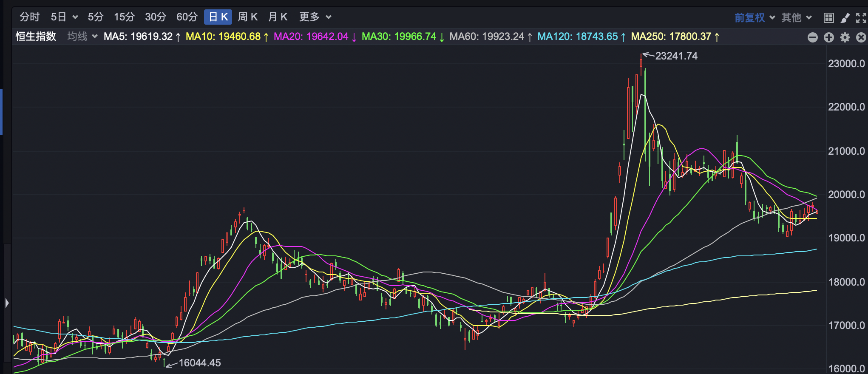Switch to 分时 intraday view
Image resolution: width=868 pixels, height=374 pixels.
point(29,17)
